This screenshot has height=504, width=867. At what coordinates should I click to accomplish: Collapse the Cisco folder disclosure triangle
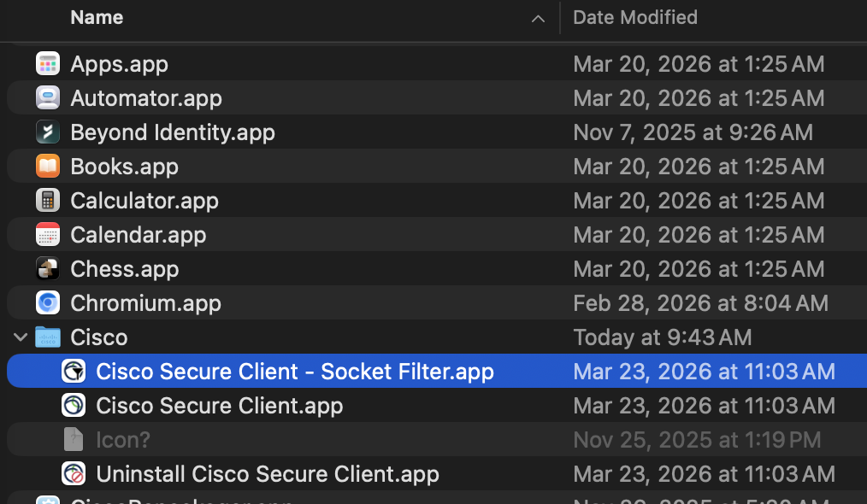(x=20, y=337)
